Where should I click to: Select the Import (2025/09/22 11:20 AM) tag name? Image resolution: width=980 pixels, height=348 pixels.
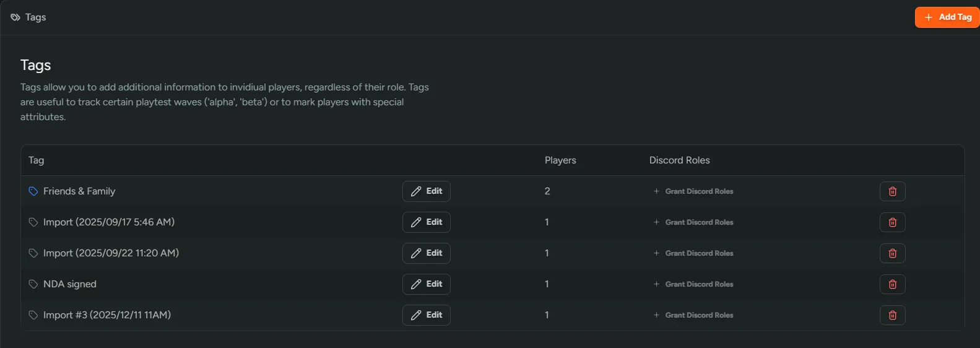111,253
